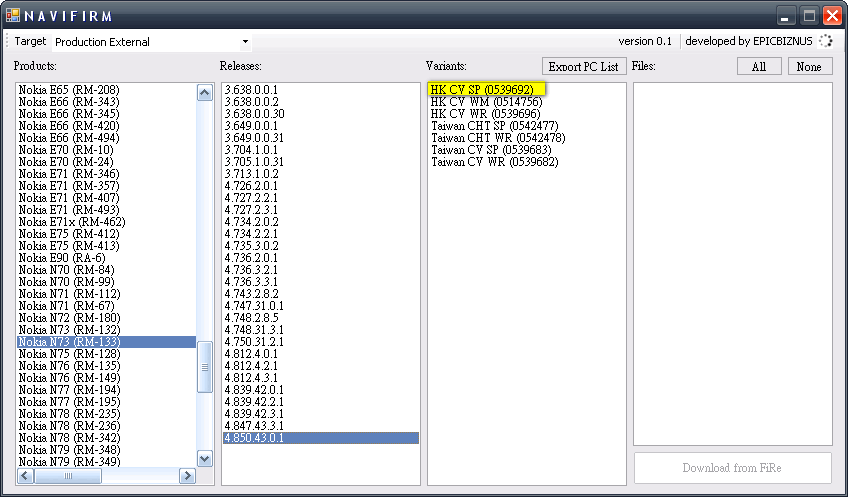Select release 4.847.43.3.1
The width and height of the screenshot is (848, 497).
(254, 426)
